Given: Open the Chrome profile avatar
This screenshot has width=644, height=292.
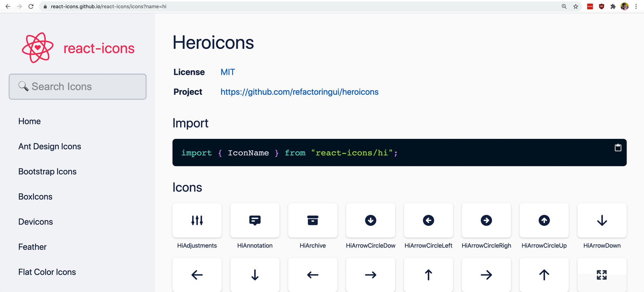Looking at the screenshot, I should 625,6.
